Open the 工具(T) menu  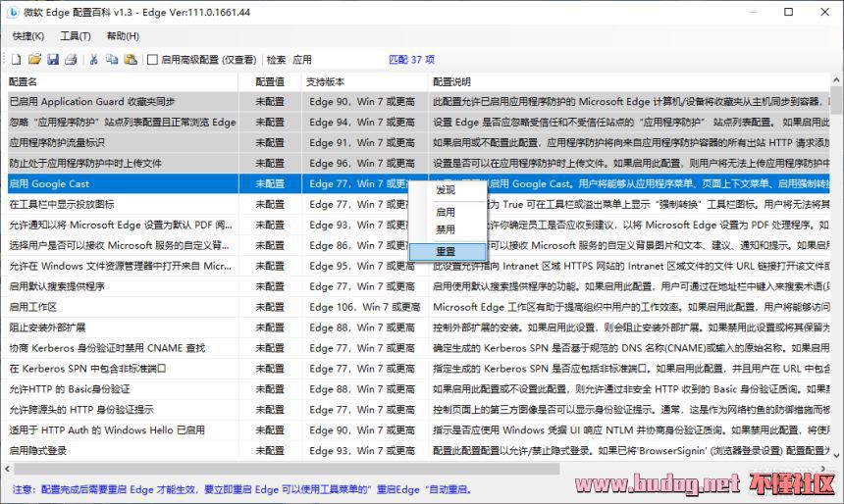click(x=75, y=36)
